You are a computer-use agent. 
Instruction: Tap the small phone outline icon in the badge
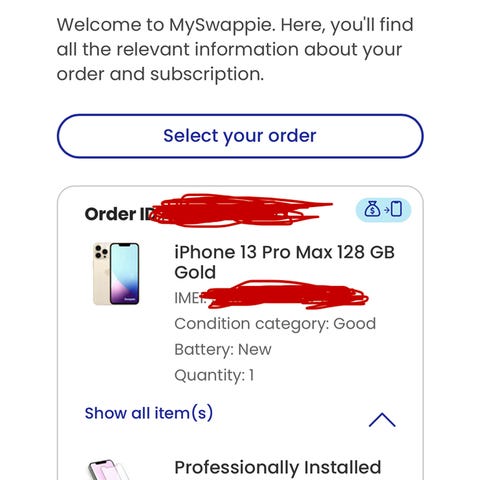click(x=396, y=210)
